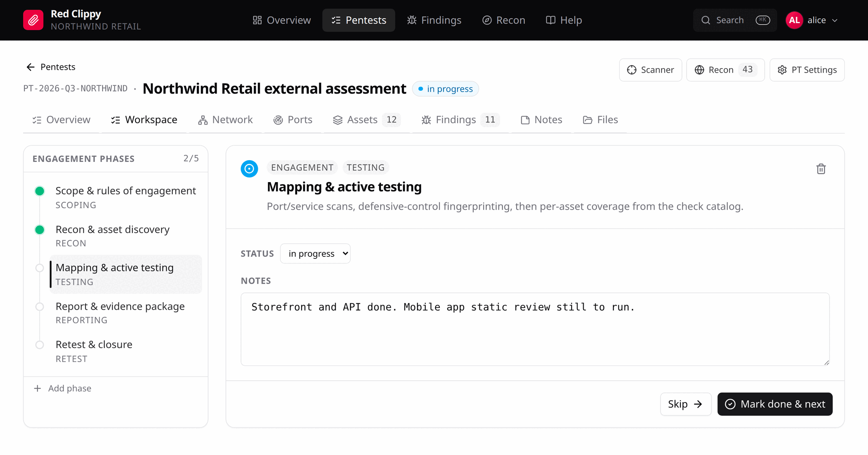Click the in progress status badge
Image resolution: width=868 pixels, height=455 pixels.
tap(445, 89)
